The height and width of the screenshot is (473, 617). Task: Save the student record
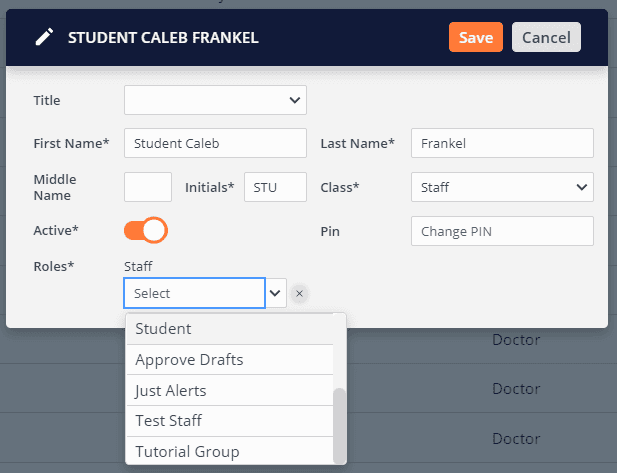[475, 37]
